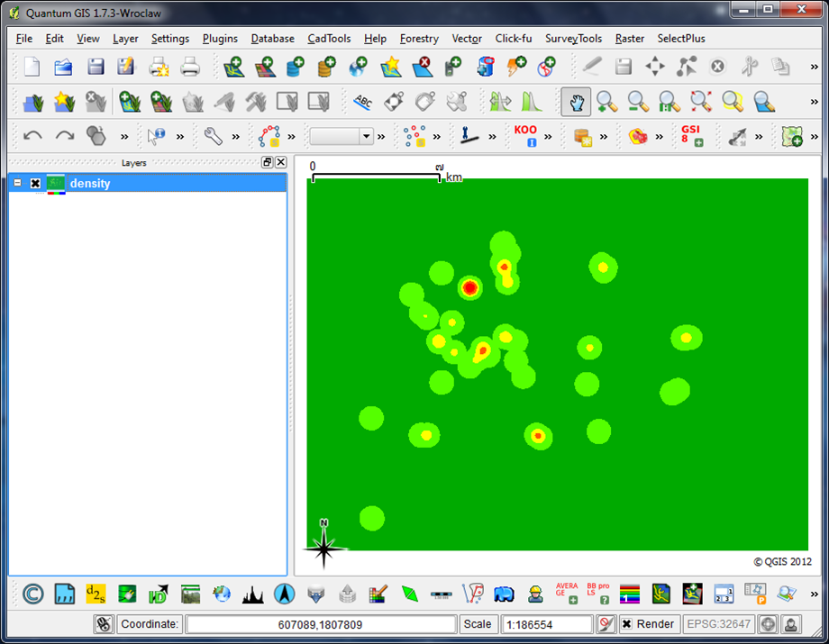Collapse the density layer tree entry
Screen dimensions: 829x644
coord(18,183)
